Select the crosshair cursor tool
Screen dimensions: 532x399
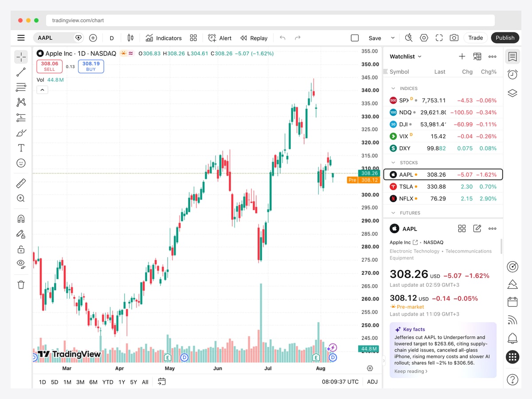pos(21,57)
